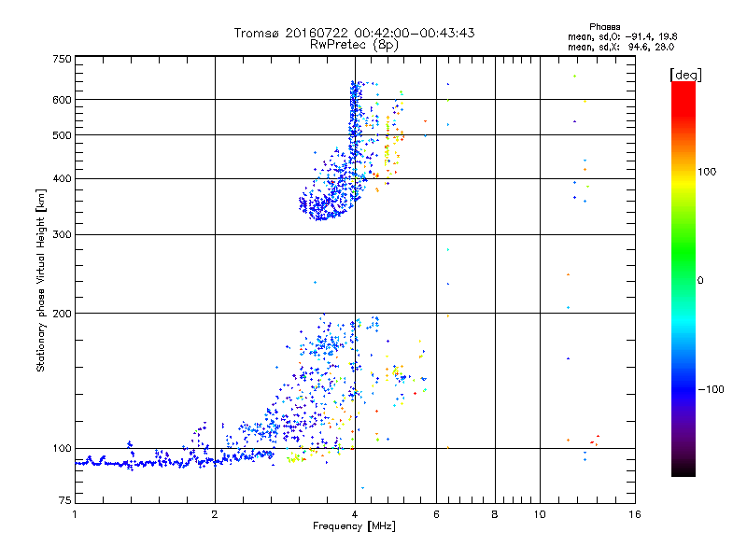This screenshot has width=747, height=560.
Task: Click the "1" frequency tick label
Action: [75, 514]
